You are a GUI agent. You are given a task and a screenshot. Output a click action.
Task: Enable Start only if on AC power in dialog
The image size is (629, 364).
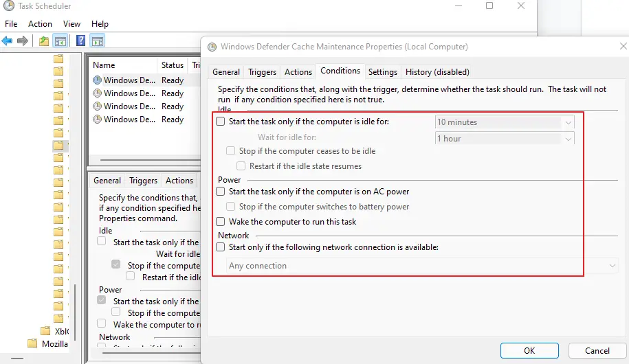[220, 191]
